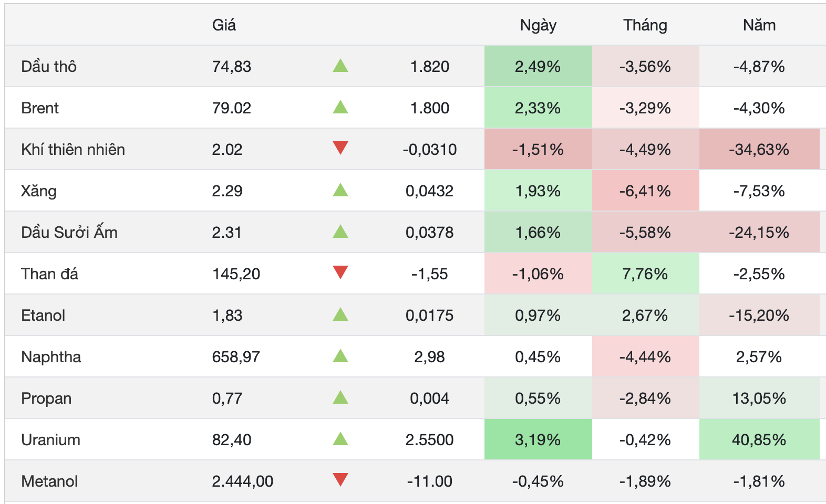Sort by the Năm column header
The height and width of the screenshot is (504, 826).
[x=759, y=25]
